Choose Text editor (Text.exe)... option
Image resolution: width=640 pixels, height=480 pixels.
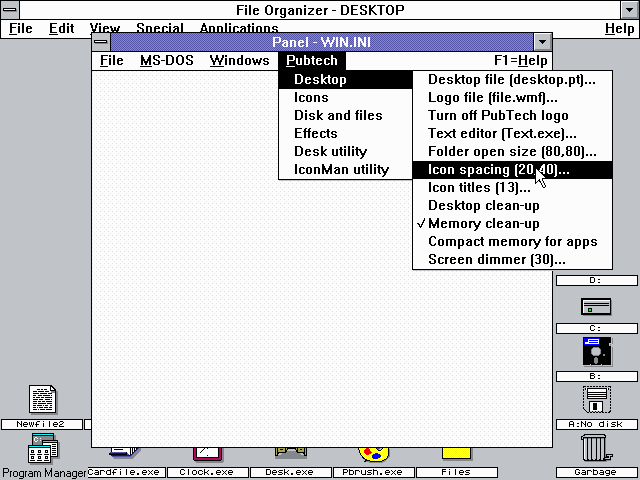pyautogui.click(x=512, y=133)
